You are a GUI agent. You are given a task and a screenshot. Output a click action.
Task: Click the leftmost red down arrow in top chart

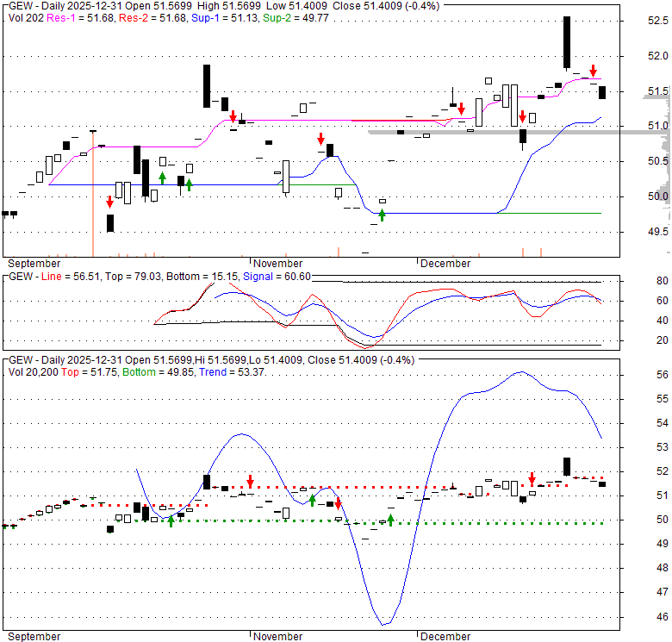tap(110, 202)
